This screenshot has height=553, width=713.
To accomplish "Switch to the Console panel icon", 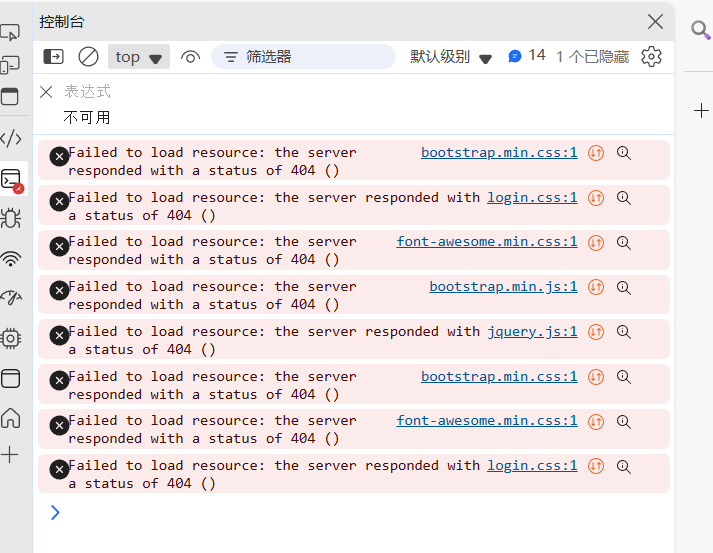I will (x=12, y=181).
